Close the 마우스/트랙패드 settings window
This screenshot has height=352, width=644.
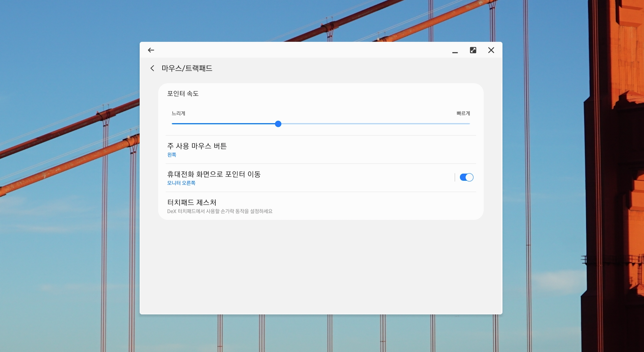click(491, 50)
